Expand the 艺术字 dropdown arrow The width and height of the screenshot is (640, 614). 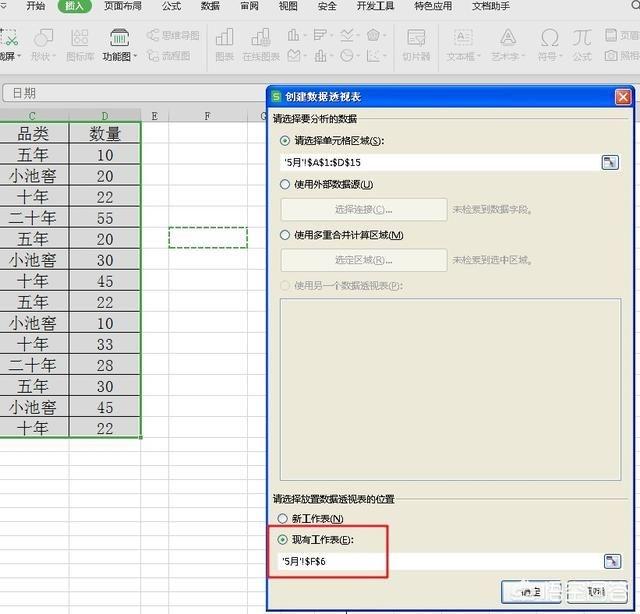[x=523, y=56]
